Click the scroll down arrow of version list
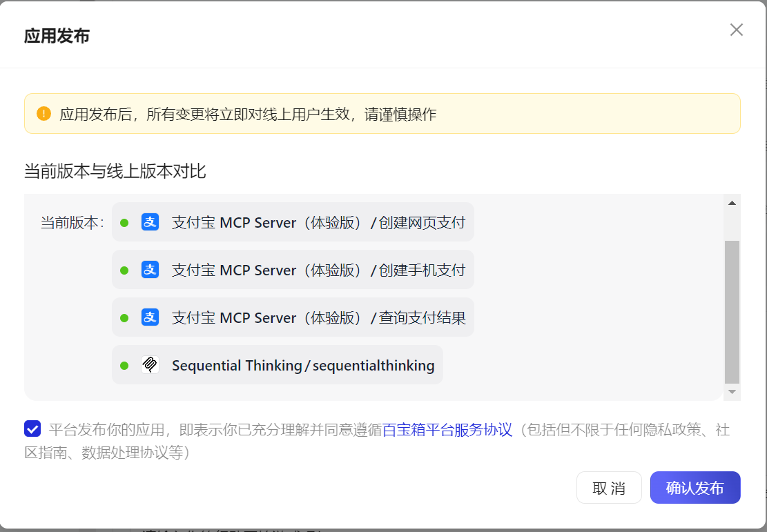 [732, 392]
